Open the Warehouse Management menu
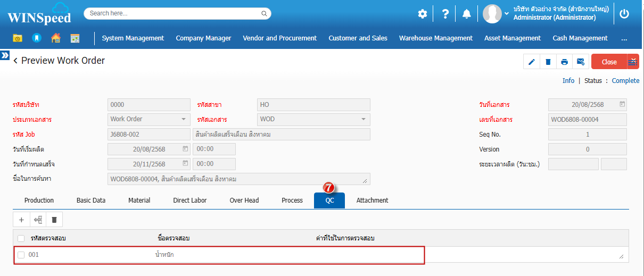The height and width of the screenshot is (276, 644). [x=435, y=38]
